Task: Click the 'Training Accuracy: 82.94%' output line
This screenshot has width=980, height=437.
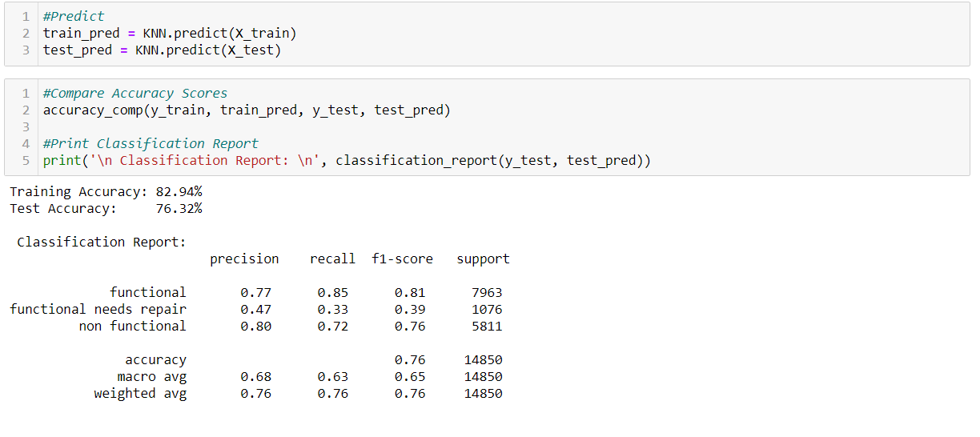Action: 106,191
